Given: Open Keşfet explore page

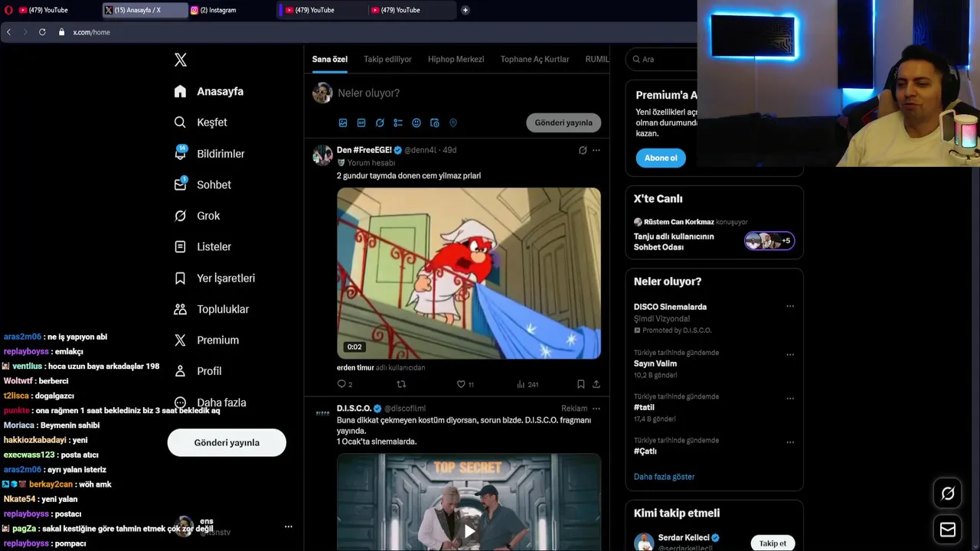Looking at the screenshot, I should (201, 122).
